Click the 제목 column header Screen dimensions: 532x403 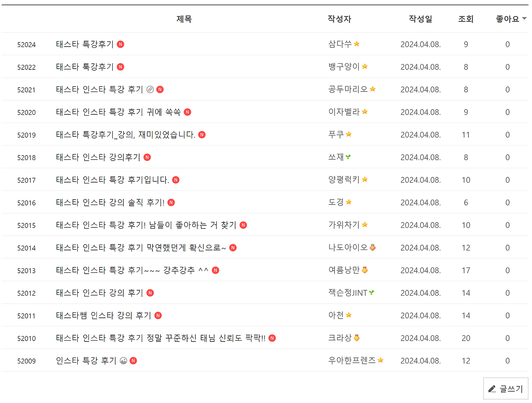tap(184, 19)
